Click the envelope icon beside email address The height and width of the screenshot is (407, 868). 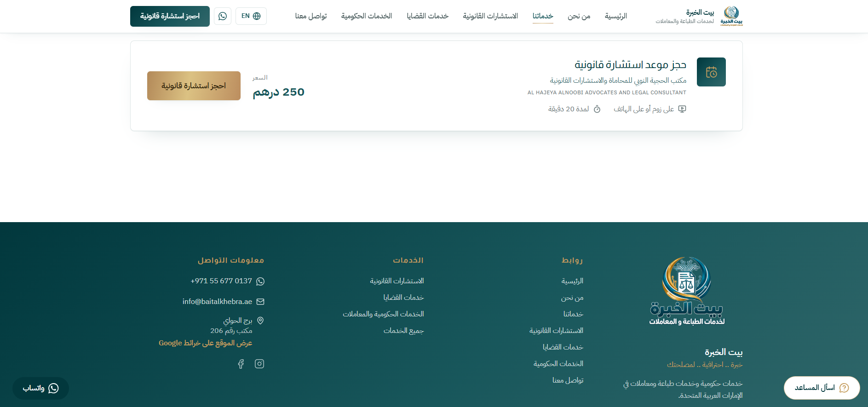point(260,302)
